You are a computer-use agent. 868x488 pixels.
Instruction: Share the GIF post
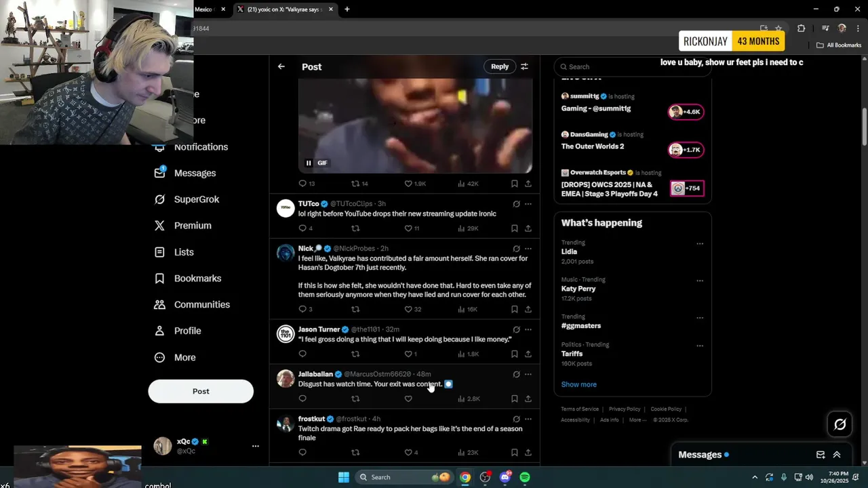point(528,184)
